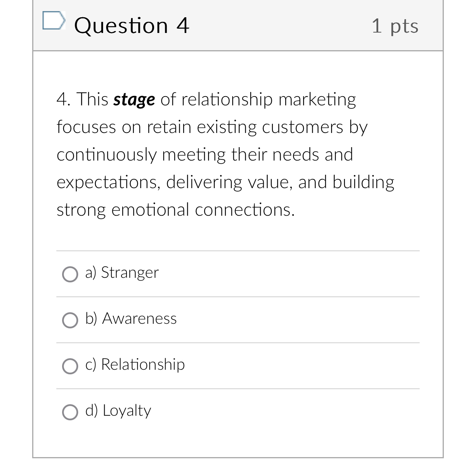Viewport: 476px width, 464px height.
Task: Click the 'expectations, delivering value' line
Action: click(x=176, y=182)
